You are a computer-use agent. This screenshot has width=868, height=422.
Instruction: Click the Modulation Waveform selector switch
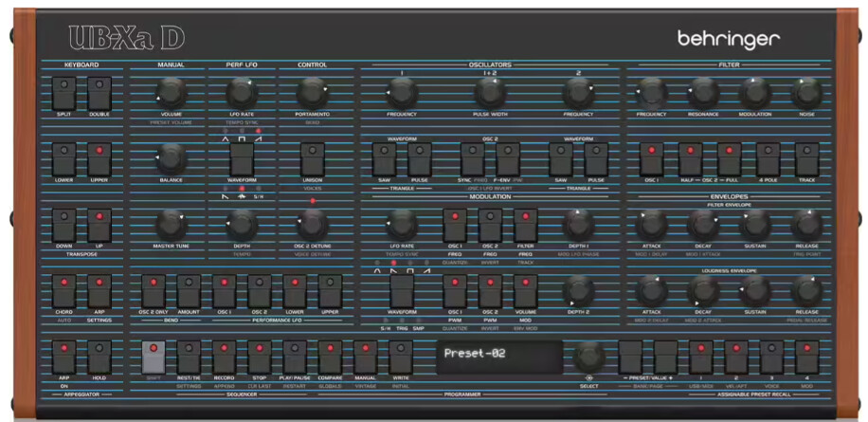click(x=402, y=290)
